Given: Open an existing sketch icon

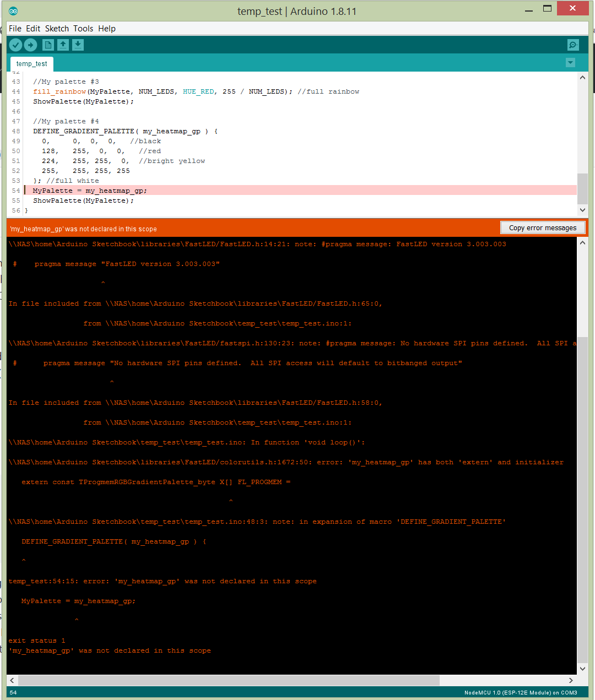Looking at the screenshot, I should (x=63, y=45).
